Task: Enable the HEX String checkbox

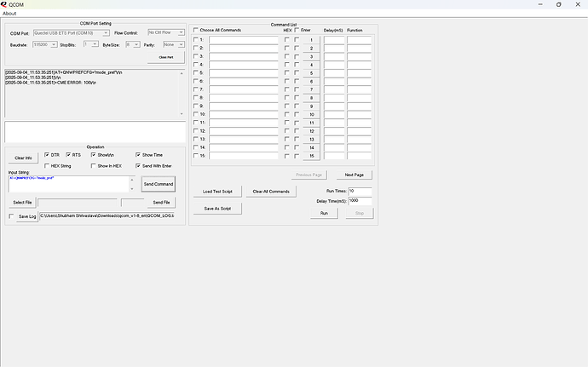Action: tap(47, 166)
